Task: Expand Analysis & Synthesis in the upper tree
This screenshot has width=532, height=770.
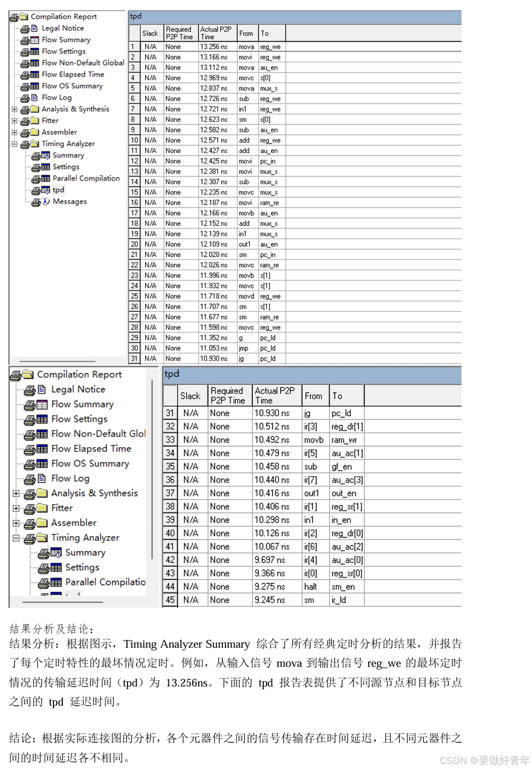Action: point(15,109)
